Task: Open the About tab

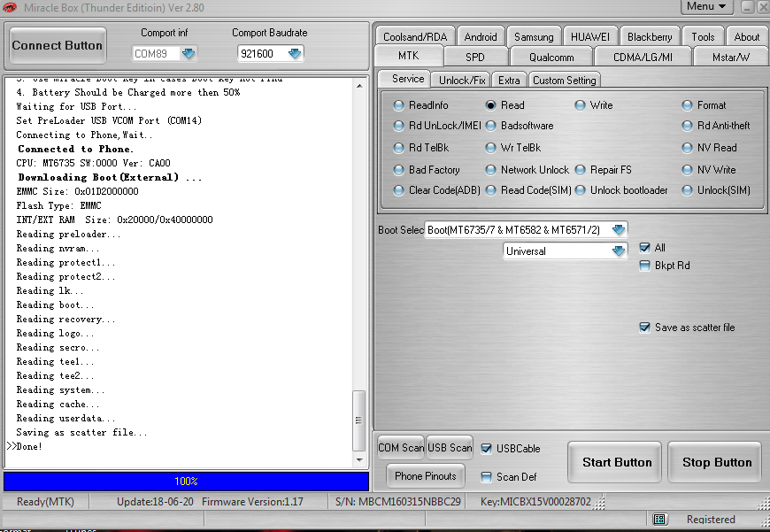Action: pos(746,37)
